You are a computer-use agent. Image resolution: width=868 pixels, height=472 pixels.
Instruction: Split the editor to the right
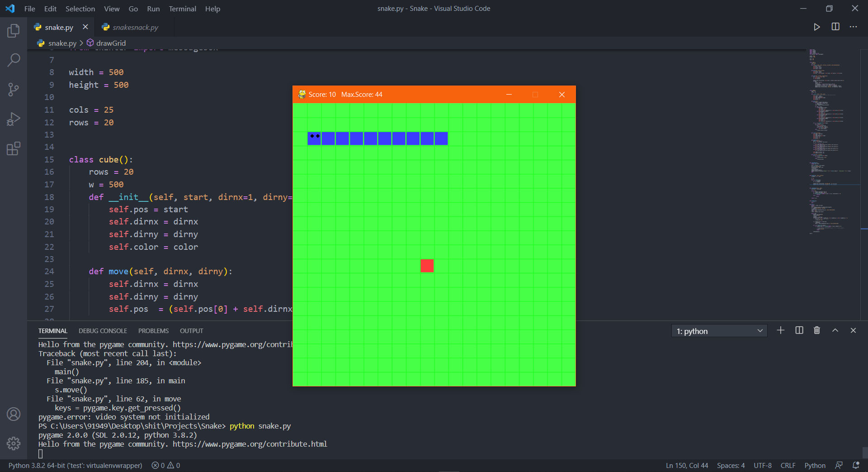(x=835, y=27)
